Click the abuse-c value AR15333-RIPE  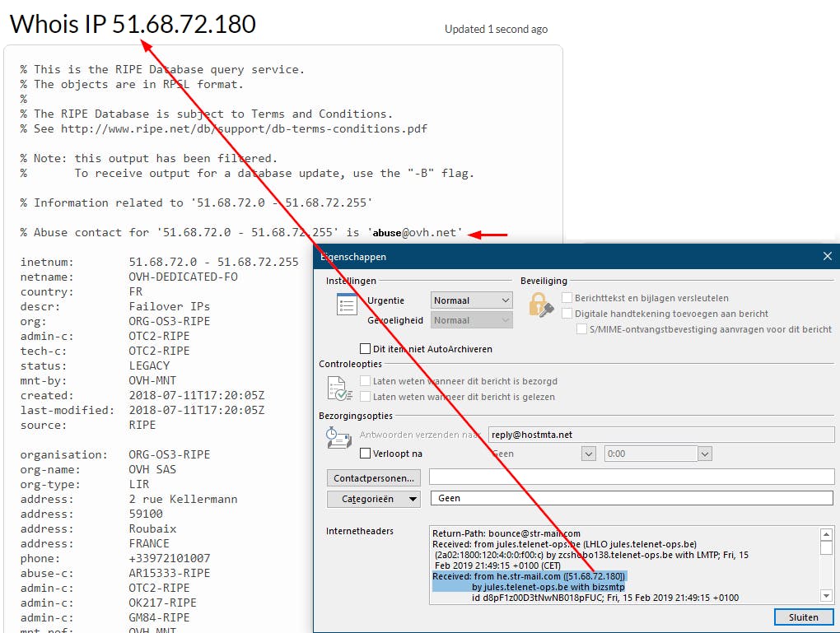tap(170, 573)
